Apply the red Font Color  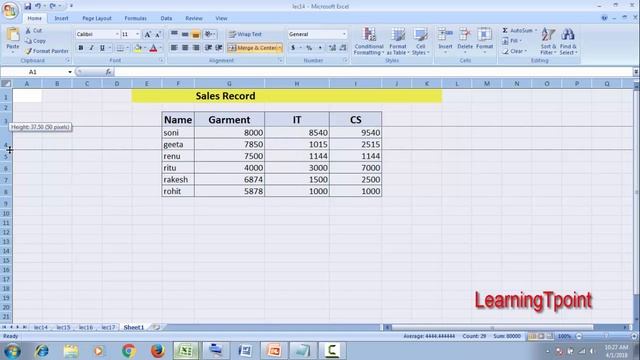153,48
